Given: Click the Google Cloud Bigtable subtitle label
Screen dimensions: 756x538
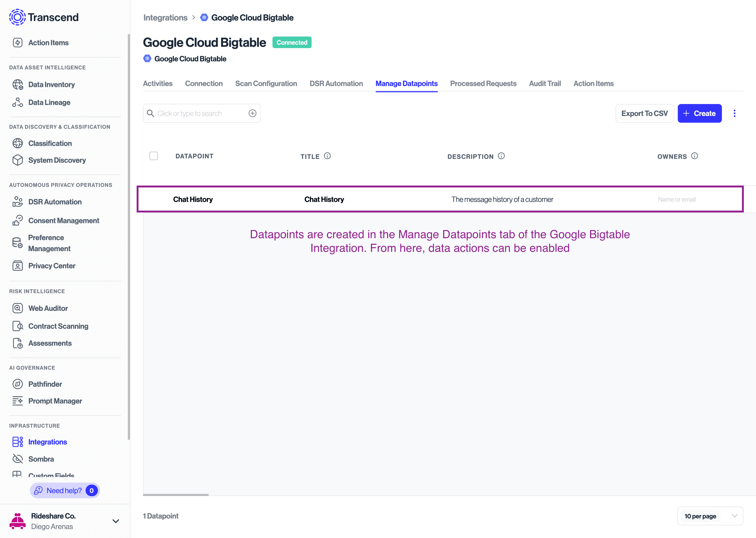Looking at the screenshot, I should [x=190, y=59].
